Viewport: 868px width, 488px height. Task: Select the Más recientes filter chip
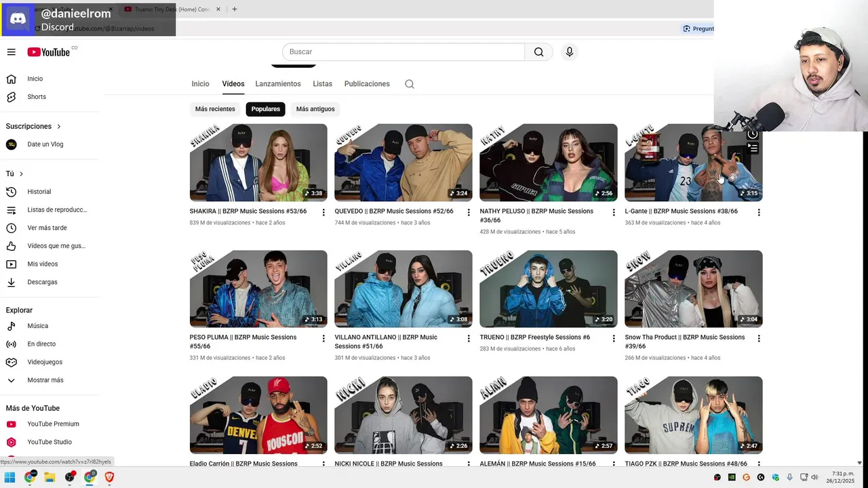[215, 109]
